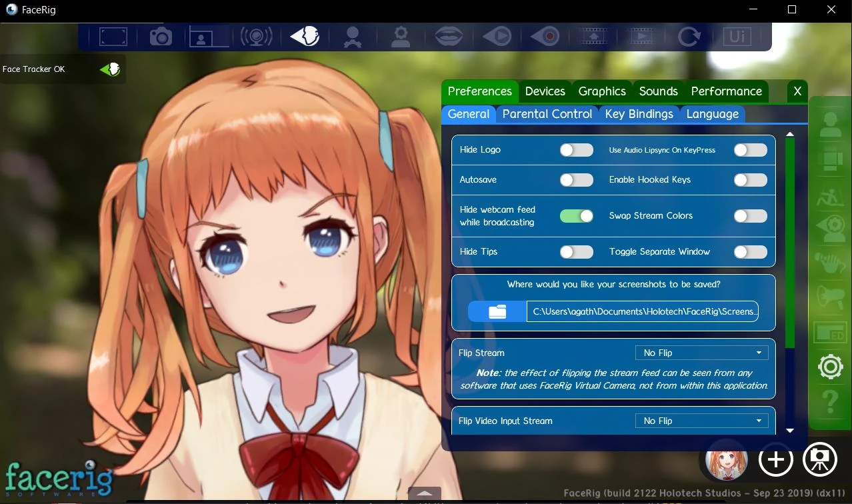Click the green Face Tracker OK status icon
The height and width of the screenshot is (504, 852).
click(110, 69)
